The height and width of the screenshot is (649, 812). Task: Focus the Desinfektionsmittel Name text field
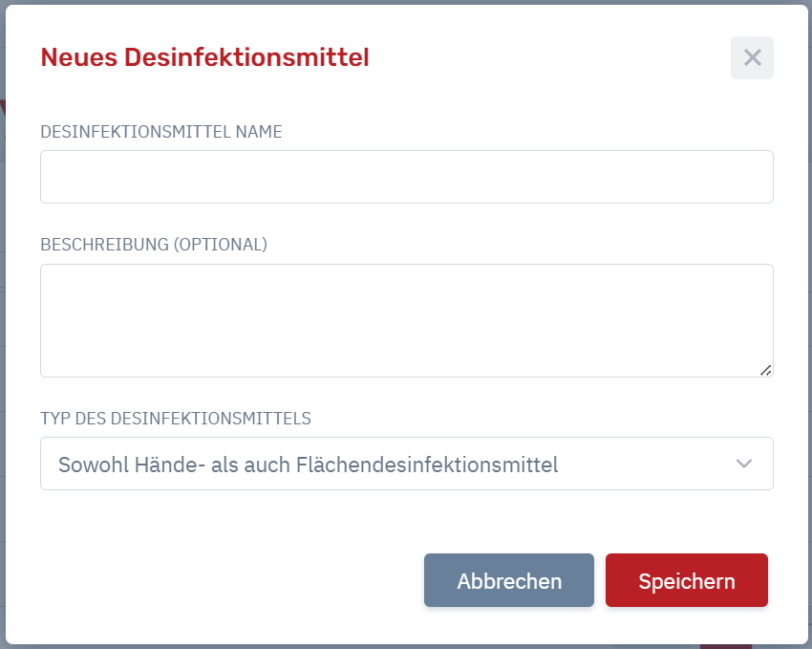(407, 177)
